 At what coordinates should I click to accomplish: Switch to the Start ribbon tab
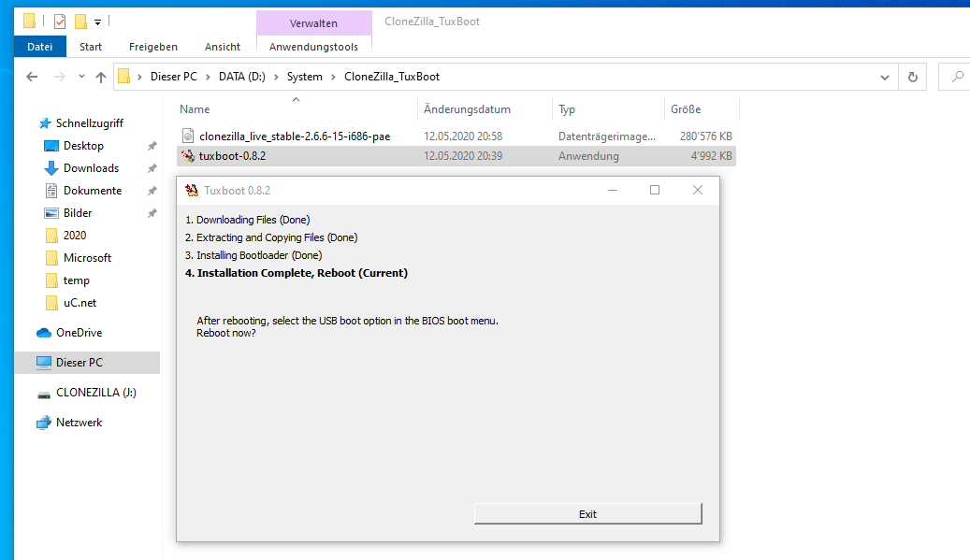[91, 47]
